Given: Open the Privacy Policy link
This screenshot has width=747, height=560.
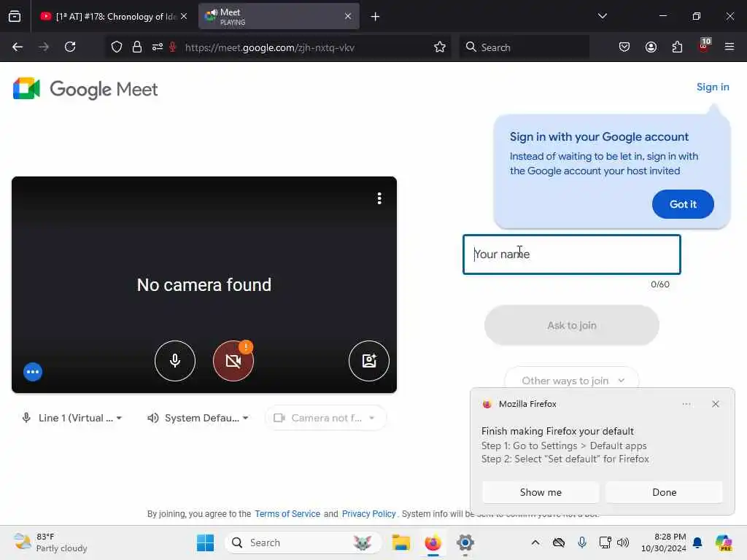Looking at the screenshot, I should tap(368, 514).
